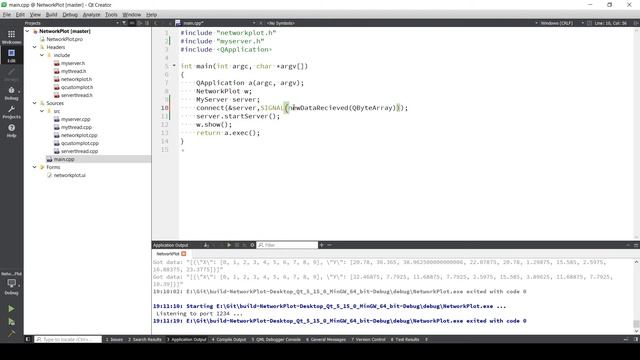Collapse the Headers folder
The width and height of the screenshot is (640, 360).
click(x=35, y=47)
